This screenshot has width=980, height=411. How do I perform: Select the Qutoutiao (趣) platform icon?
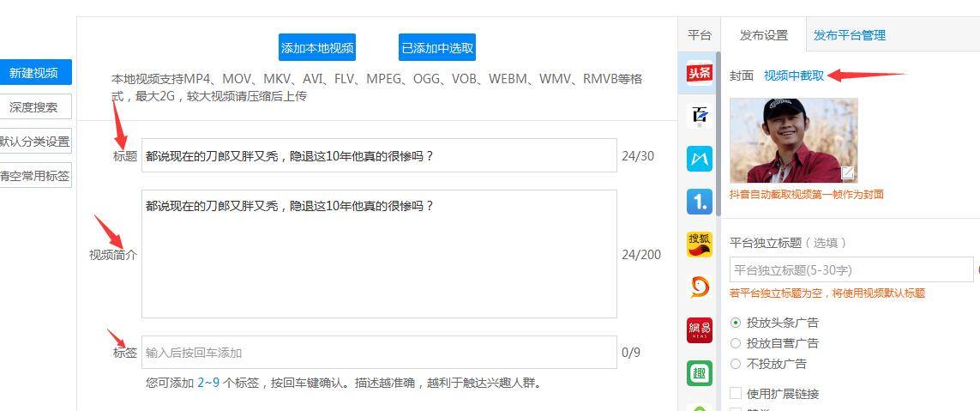coord(700,373)
